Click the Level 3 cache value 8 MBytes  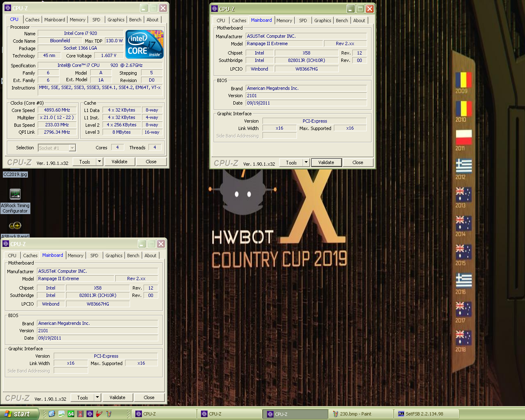(121, 132)
